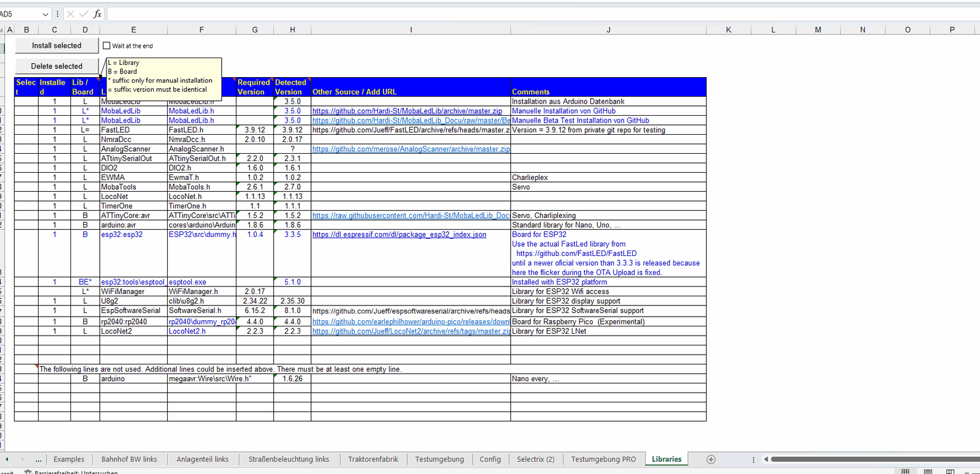980x474 pixels.
Task: Open the Traktorenfabrik sheet tab
Action: pyautogui.click(x=373, y=459)
